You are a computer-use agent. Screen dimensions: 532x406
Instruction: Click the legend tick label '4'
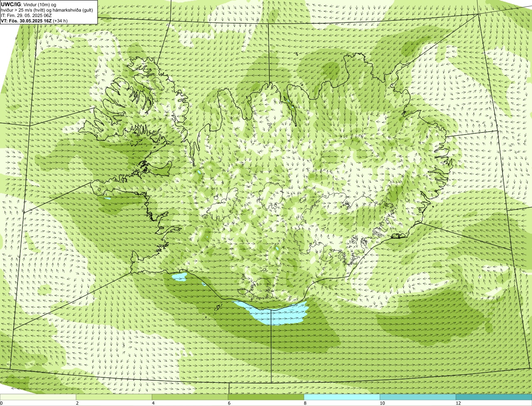153,403
